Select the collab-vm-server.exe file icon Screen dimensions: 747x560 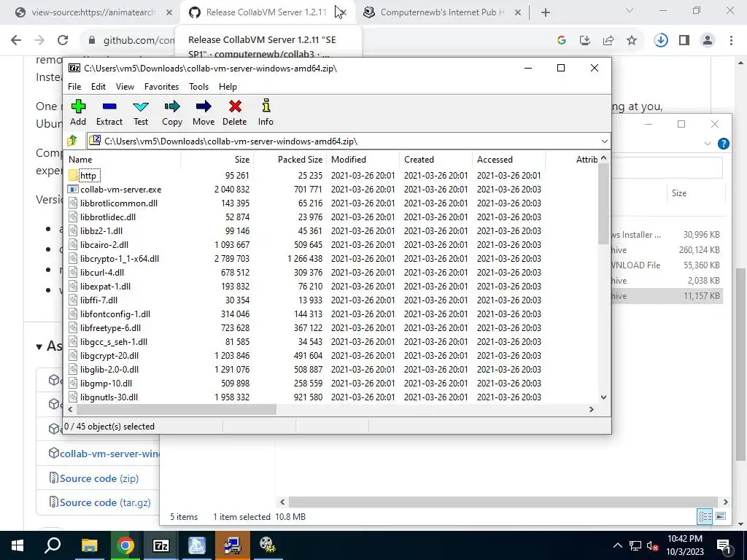click(x=73, y=190)
